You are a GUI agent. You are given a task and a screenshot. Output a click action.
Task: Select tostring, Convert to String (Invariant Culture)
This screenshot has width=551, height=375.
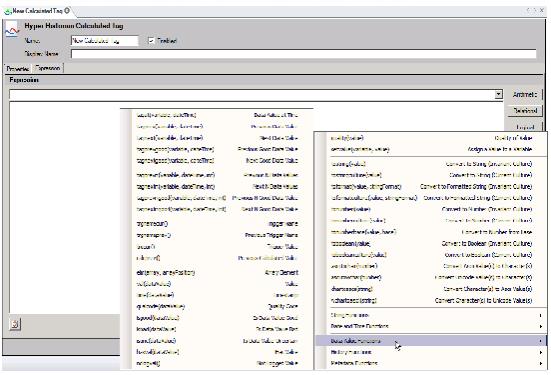[x=431, y=164]
